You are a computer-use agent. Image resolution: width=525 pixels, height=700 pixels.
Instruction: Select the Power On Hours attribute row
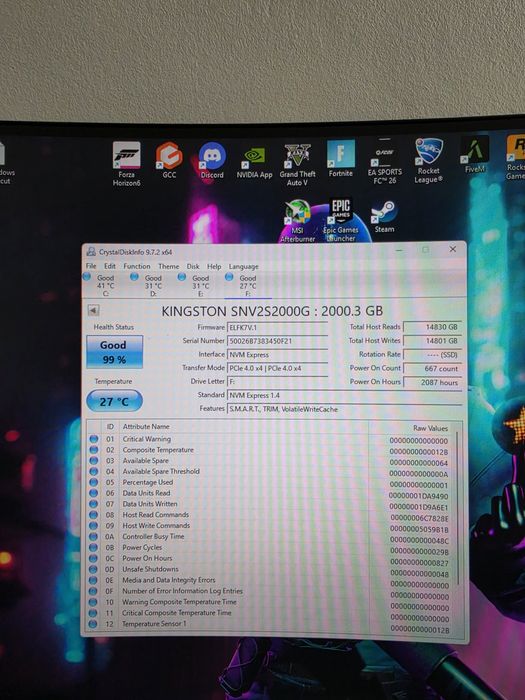click(270, 558)
